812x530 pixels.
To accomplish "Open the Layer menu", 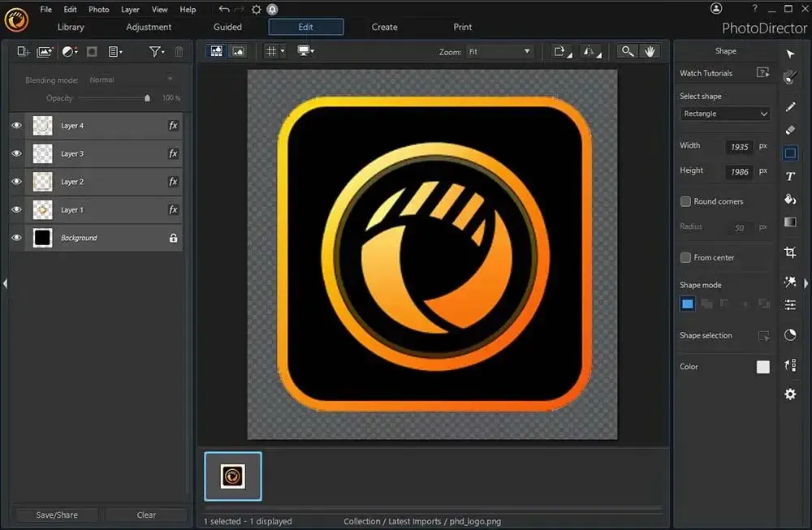I will [130, 9].
